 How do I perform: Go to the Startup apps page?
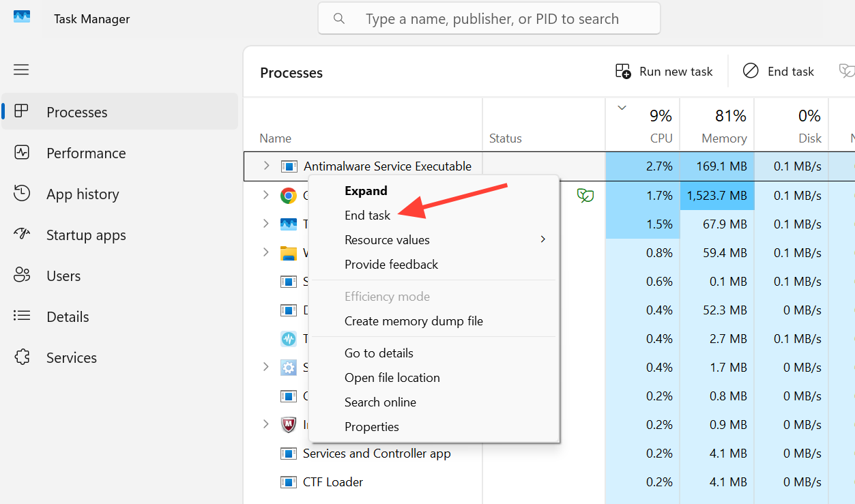(120, 235)
